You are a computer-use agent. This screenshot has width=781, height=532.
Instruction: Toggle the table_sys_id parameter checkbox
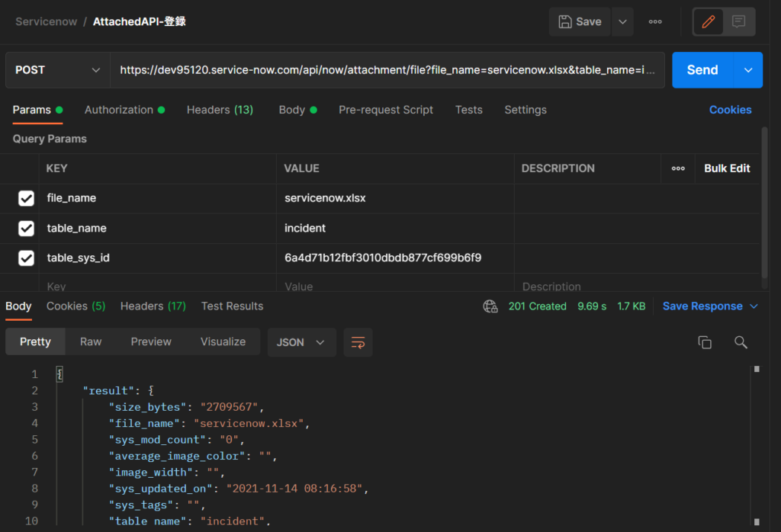26,258
